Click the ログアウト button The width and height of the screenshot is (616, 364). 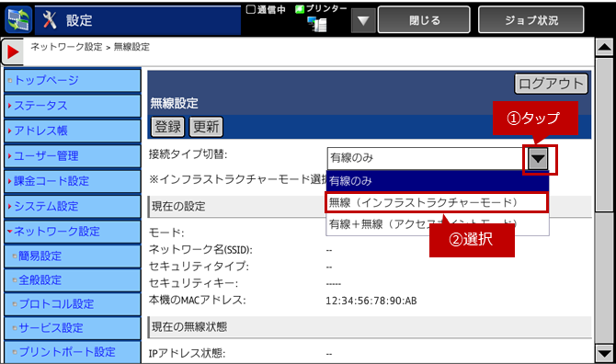point(551,84)
